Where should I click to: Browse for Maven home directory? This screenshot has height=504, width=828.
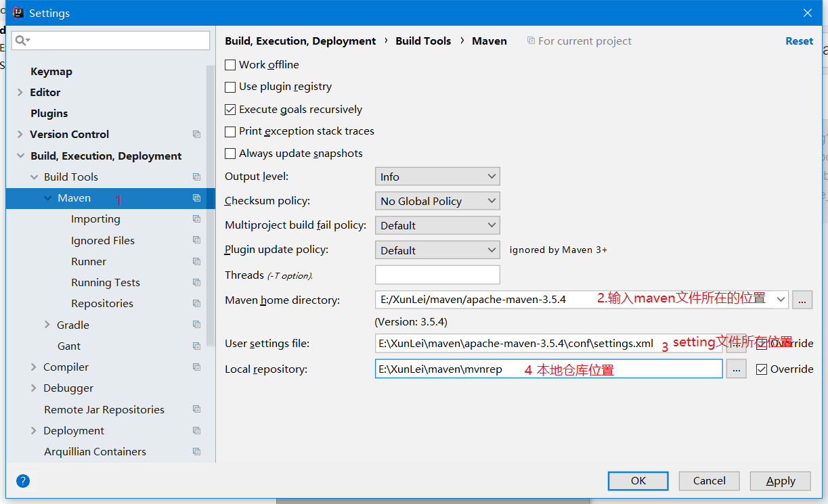tap(802, 300)
